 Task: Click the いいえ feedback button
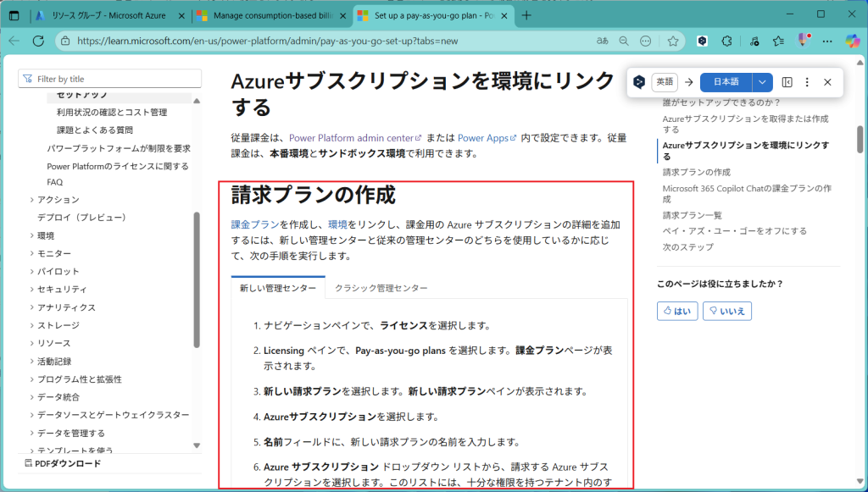pos(726,312)
